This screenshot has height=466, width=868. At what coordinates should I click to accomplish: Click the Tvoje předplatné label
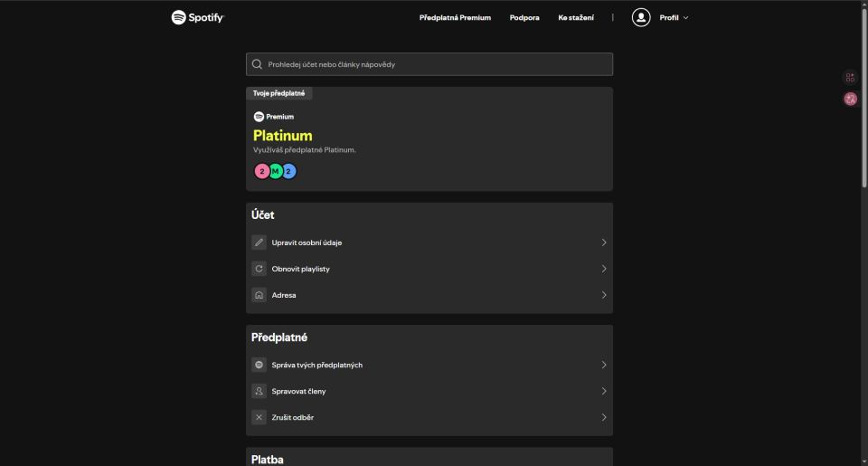pos(279,93)
